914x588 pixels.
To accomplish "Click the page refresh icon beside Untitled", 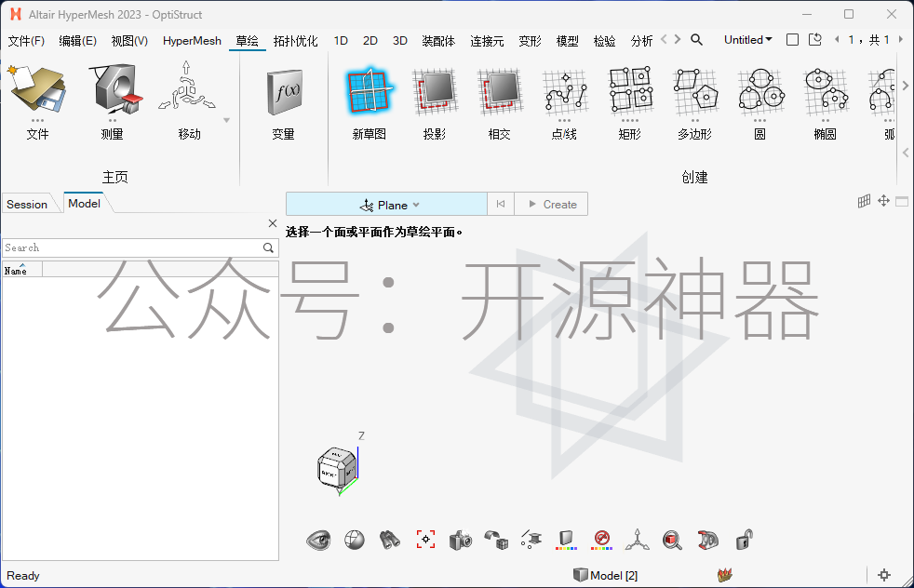I will pos(815,40).
